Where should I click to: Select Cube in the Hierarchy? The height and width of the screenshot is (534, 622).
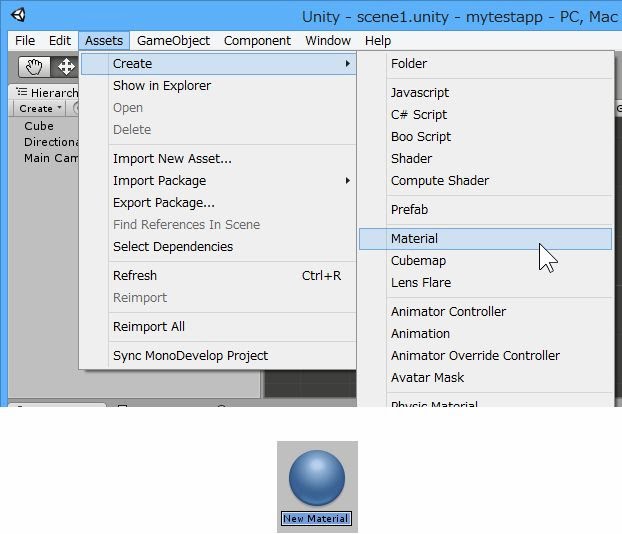[39, 126]
